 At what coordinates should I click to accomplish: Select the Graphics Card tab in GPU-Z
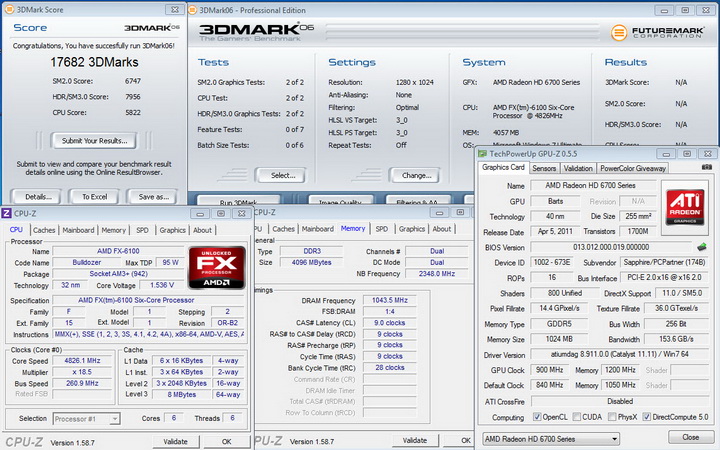click(x=503, y=167)
